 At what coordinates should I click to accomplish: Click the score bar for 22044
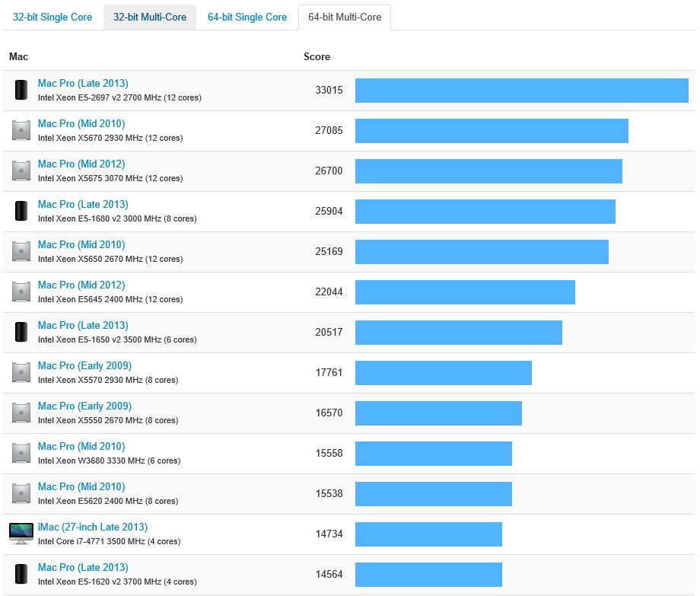[465, 292]
